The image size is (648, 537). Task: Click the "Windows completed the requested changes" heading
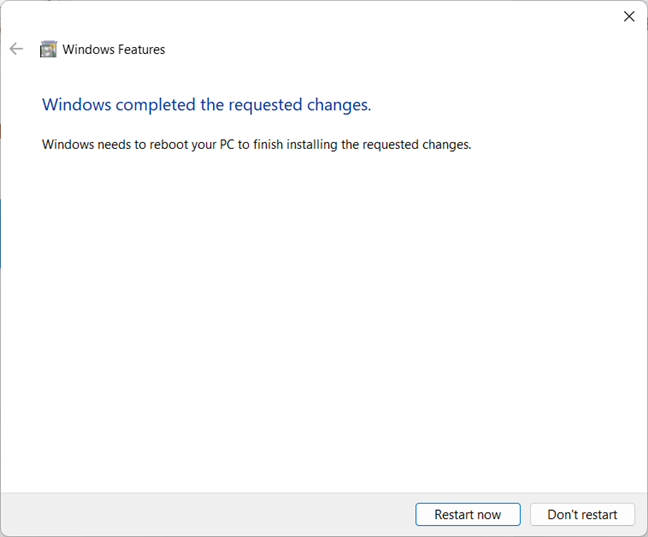tap(206, 104)
